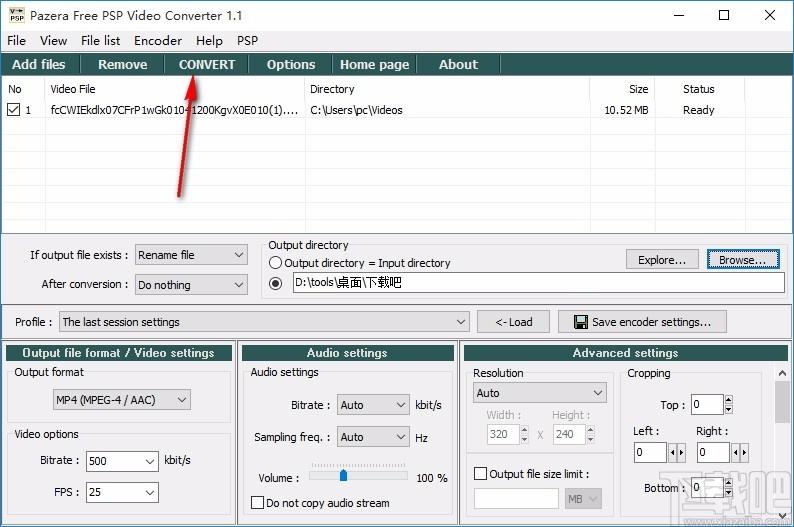Click the Cropping Bottom value field
This screenshot has width=794, height=527.
pos(707,488)
